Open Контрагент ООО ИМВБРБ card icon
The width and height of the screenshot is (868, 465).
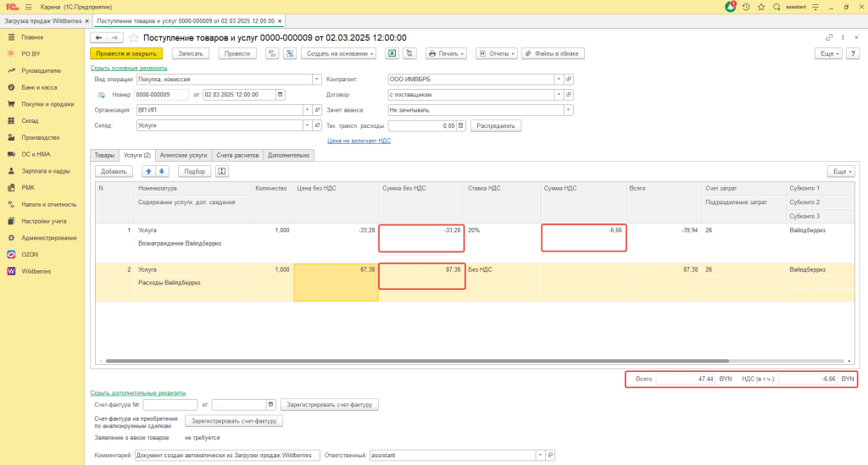pos(569,79)
